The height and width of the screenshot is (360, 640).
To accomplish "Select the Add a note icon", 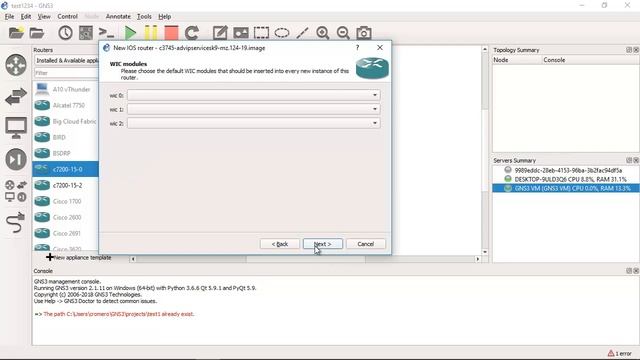I will [220, 33].
